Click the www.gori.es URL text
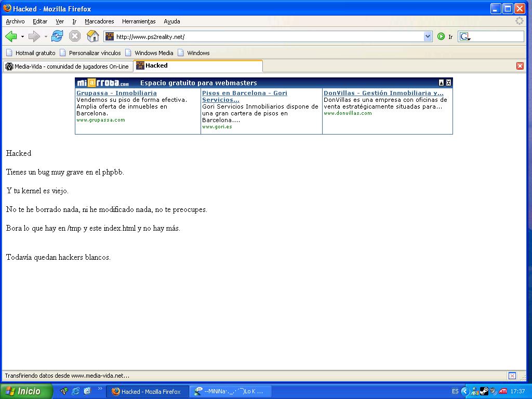This screenshot has height=399, width=532. 217,127
